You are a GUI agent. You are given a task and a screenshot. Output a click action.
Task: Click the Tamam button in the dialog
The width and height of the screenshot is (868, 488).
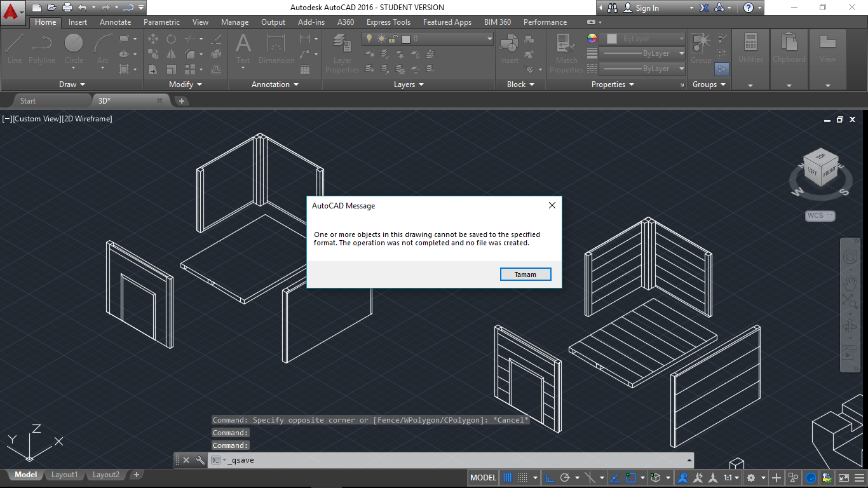pos(525,274)
